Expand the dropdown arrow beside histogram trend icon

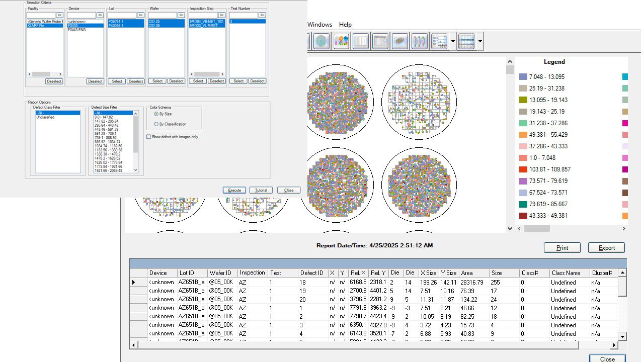(x=453, y=41)
